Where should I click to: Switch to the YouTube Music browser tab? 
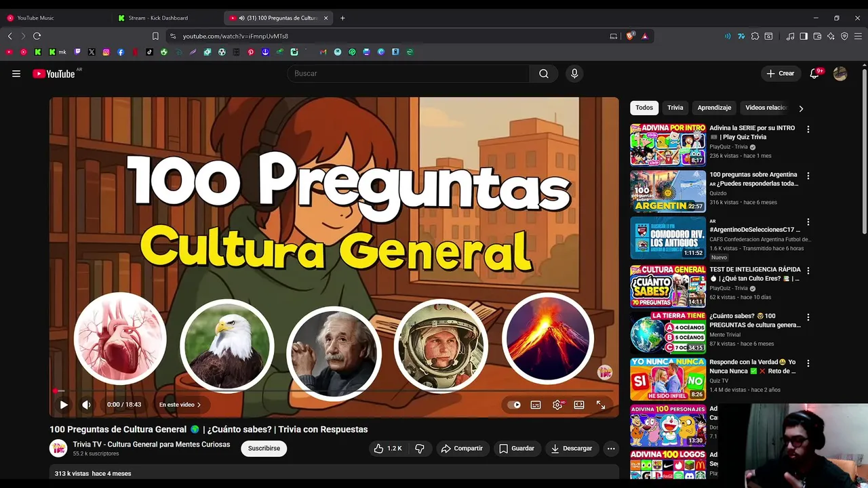point(55,18)
